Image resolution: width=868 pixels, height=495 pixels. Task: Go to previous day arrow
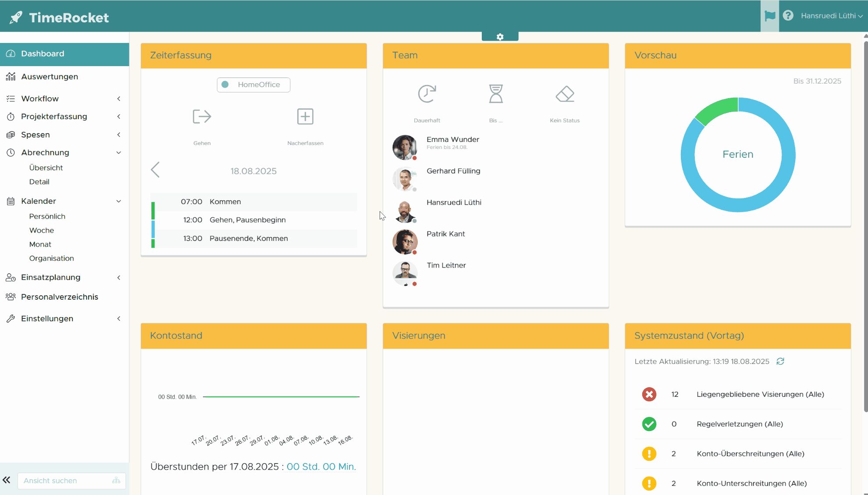[x=155, y=170]
